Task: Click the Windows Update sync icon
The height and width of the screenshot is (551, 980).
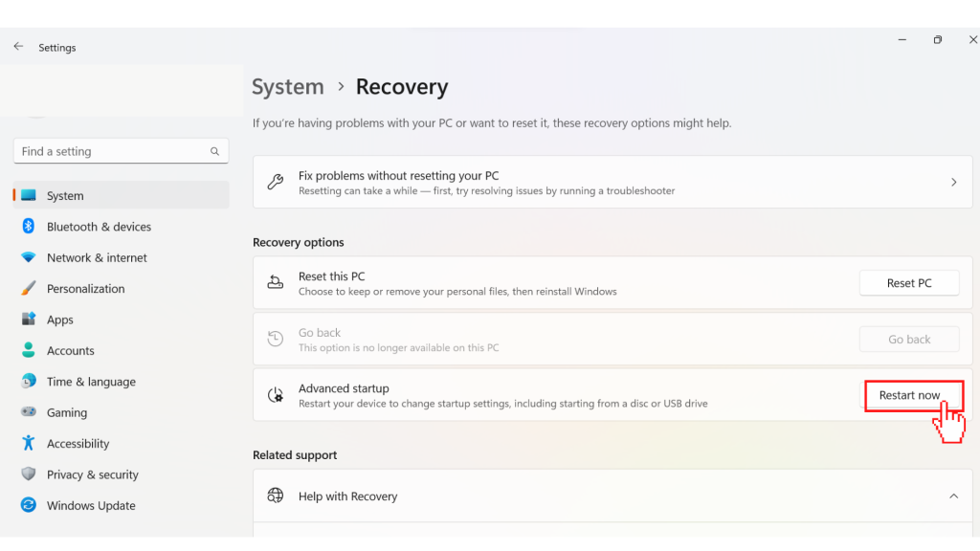Action: [28, 505]
